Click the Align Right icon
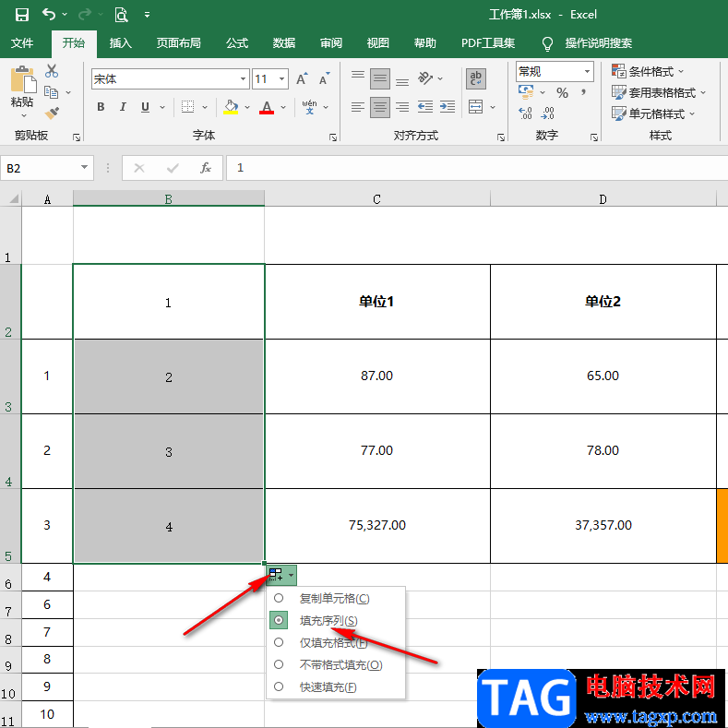 point(402,107)
